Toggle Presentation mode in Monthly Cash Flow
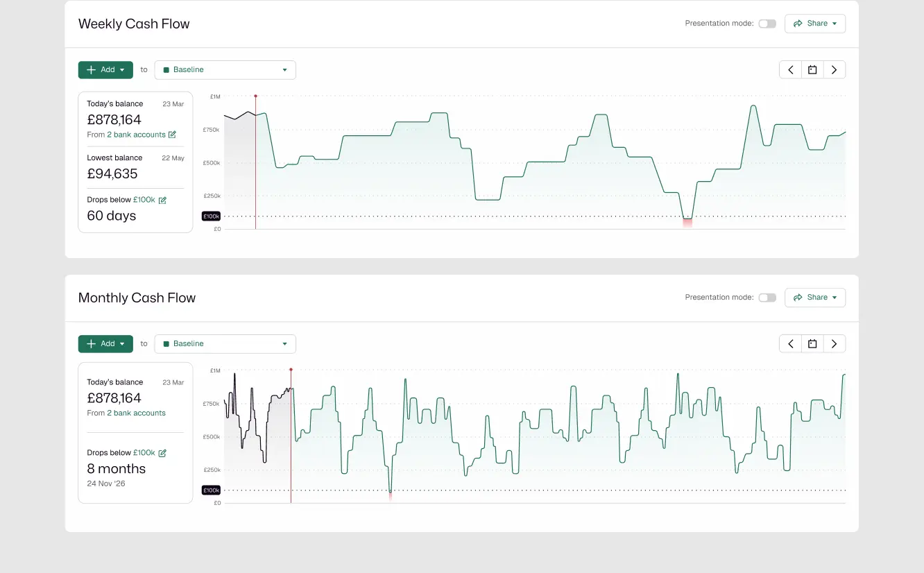 [x=767, y=298]
